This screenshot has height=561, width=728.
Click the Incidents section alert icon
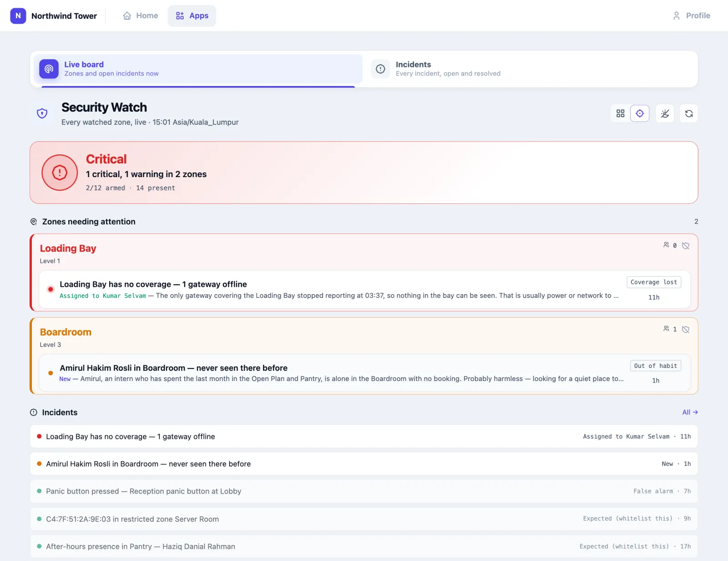coord(34,413)
